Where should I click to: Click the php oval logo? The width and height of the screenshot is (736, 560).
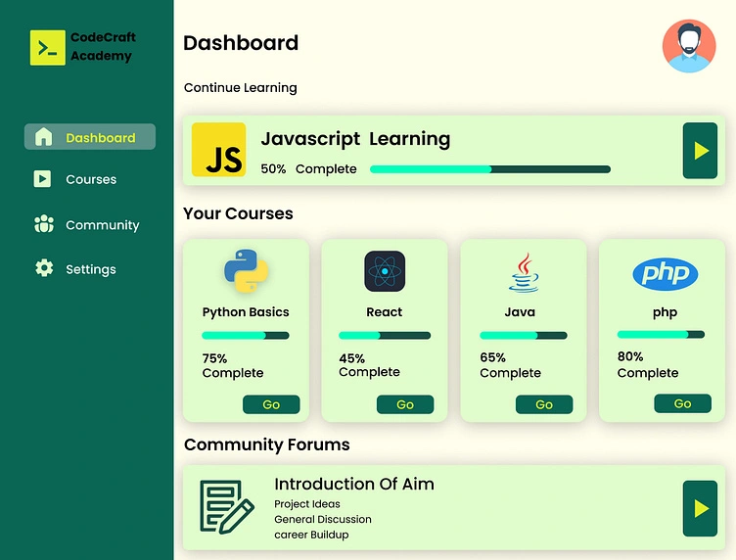pyautogui.click(x=665, y=274)
